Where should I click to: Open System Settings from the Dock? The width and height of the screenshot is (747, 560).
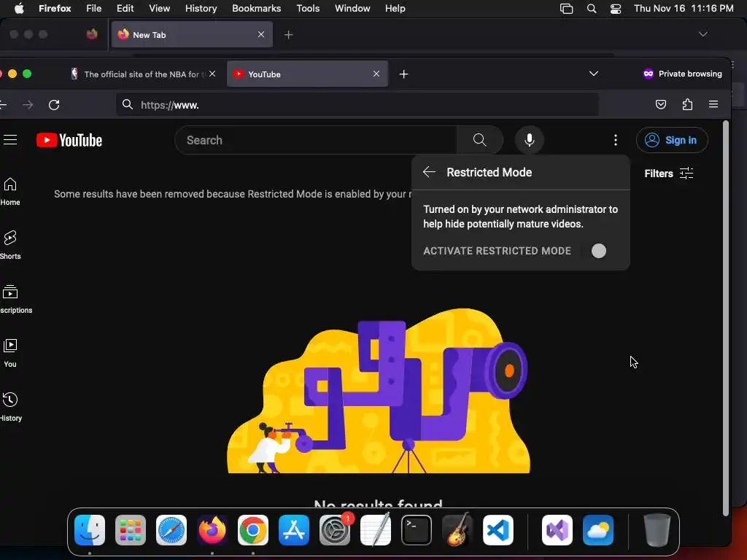click(x=334, y=530)
